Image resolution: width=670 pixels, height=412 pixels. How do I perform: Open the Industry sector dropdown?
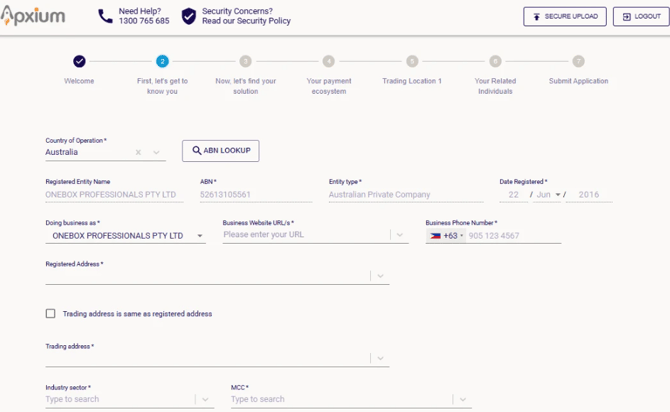[205, 400]
